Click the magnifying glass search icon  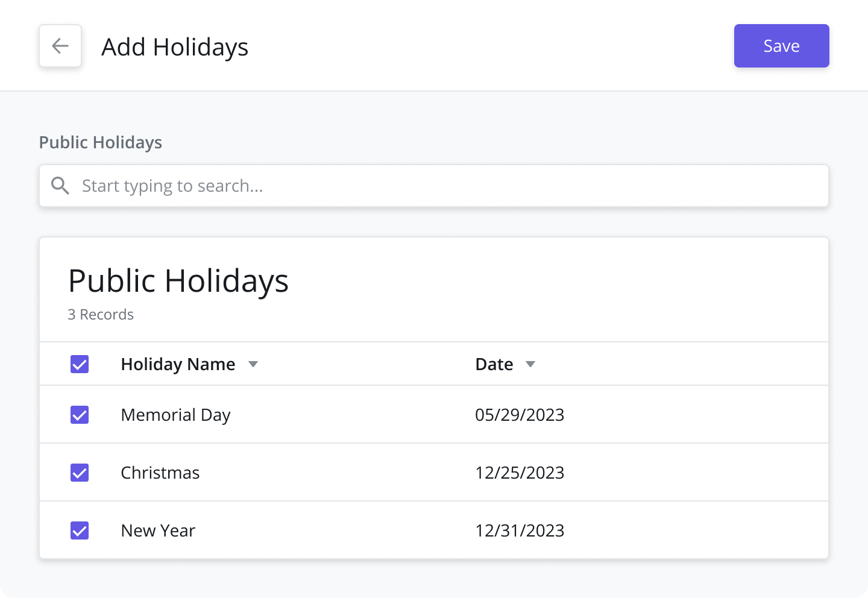60,186
